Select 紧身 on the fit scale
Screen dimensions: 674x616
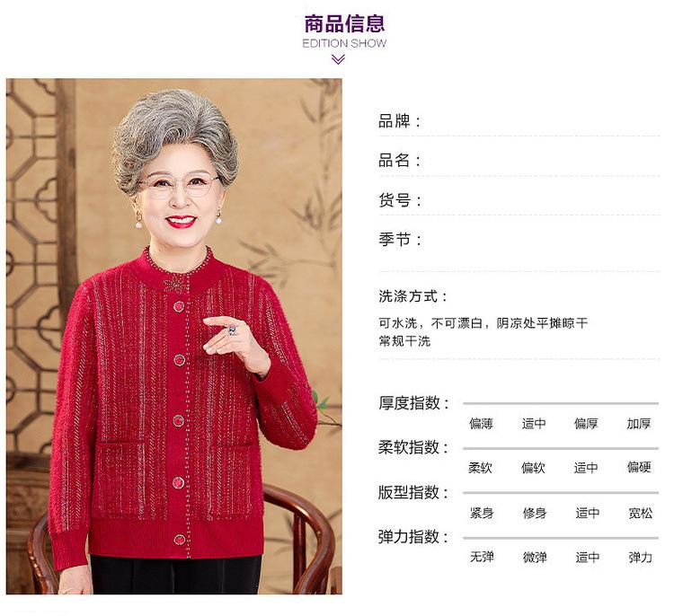click(482, 513)
